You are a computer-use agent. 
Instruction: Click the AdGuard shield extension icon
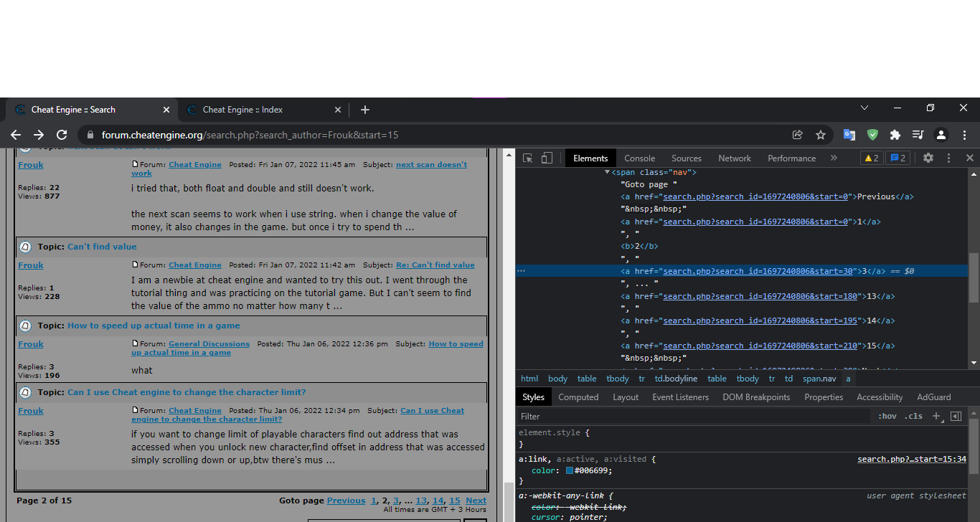[x=872, y=135]
